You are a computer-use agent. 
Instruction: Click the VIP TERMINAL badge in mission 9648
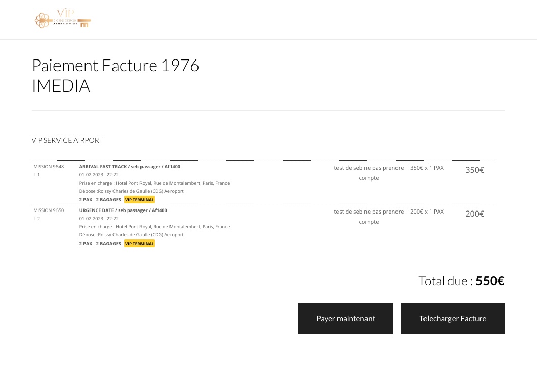click(139, 200)
